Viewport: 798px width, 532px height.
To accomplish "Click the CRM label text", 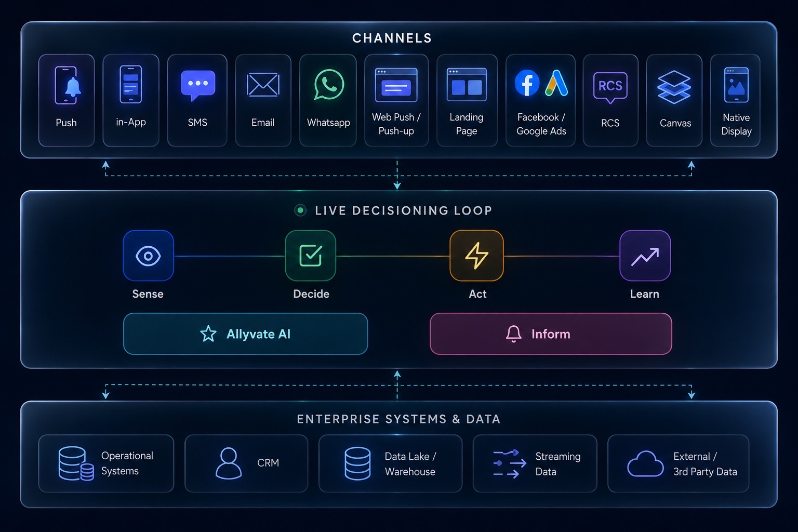I will pos(268,463).
